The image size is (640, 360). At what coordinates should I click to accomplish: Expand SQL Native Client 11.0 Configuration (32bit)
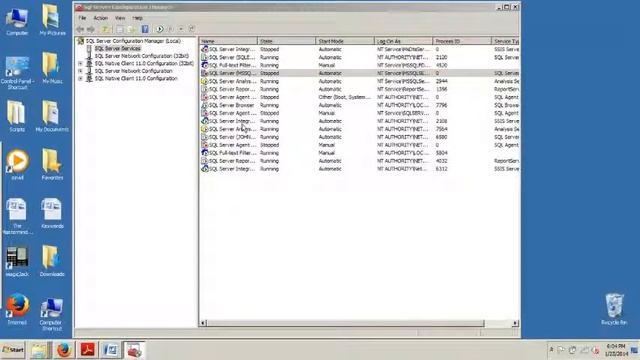[80, 64]
